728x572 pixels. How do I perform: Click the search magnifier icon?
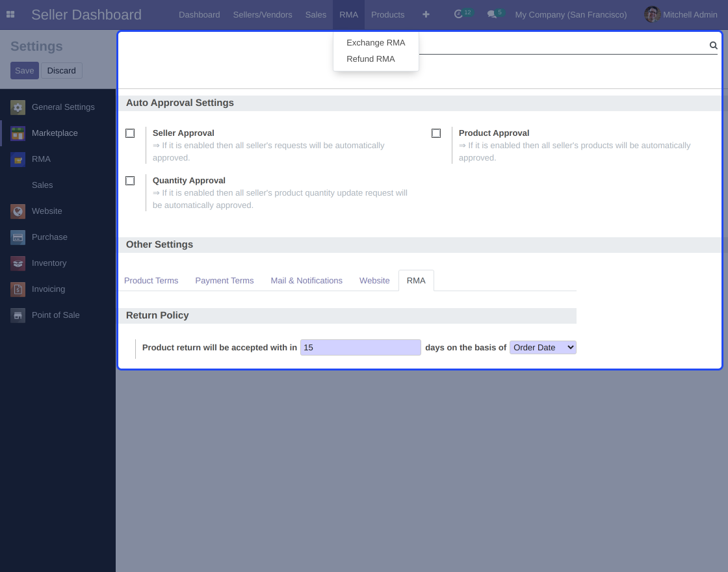tap(713, 45)
